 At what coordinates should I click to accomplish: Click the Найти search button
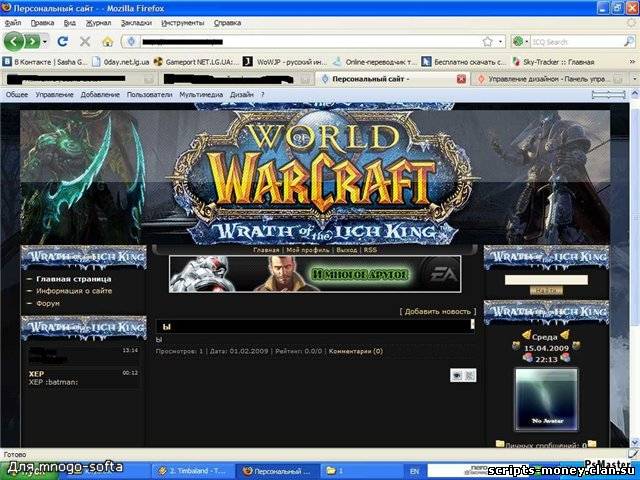click(x=545, y=289)
